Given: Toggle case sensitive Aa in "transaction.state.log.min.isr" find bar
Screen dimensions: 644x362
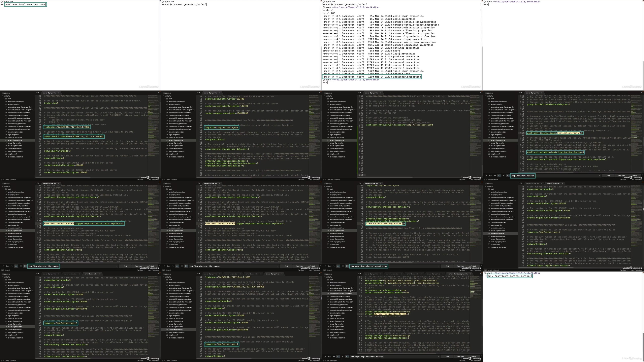Looking at the screenshot, I should pos(329,266).
